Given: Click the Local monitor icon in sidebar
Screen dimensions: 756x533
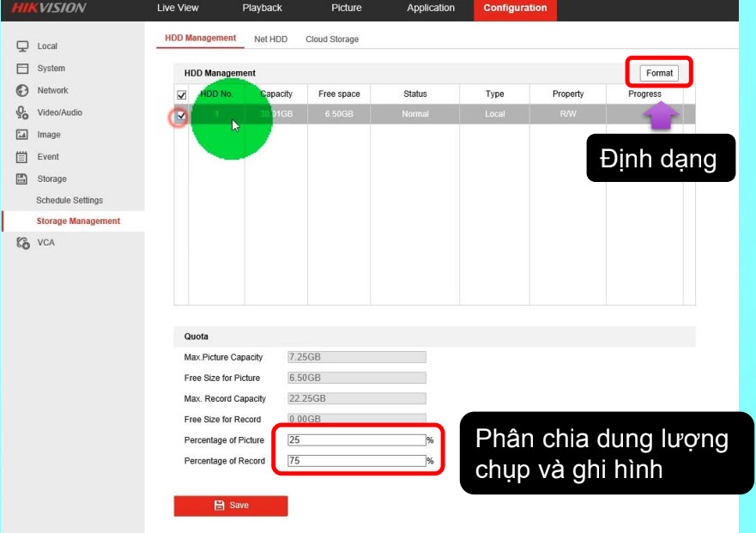Looking at the screenshot, I should (23, 46).
